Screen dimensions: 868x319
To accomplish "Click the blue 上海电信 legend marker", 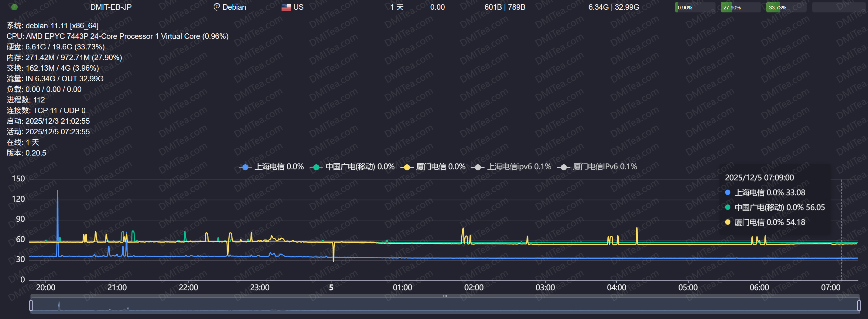I will (x=245, y=167).
